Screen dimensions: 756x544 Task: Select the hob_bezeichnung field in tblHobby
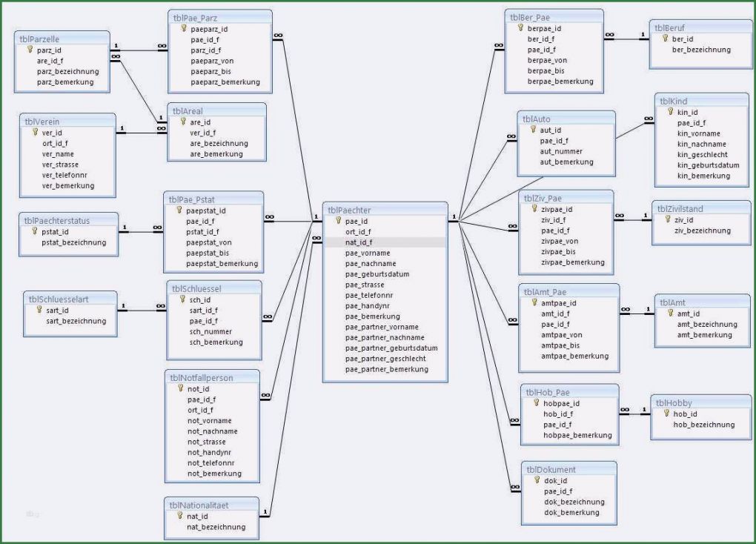coord(703,425)
